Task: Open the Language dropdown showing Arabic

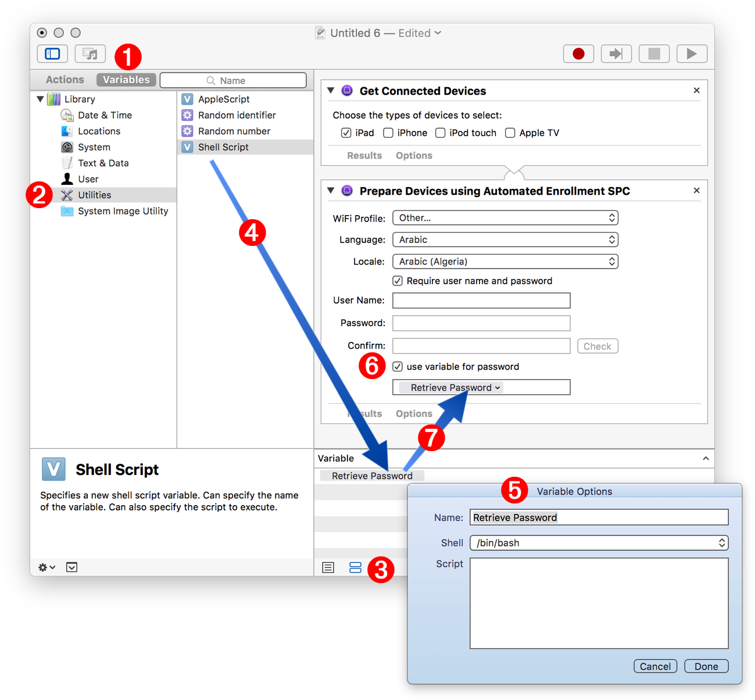Action: (x=504, y=239)
